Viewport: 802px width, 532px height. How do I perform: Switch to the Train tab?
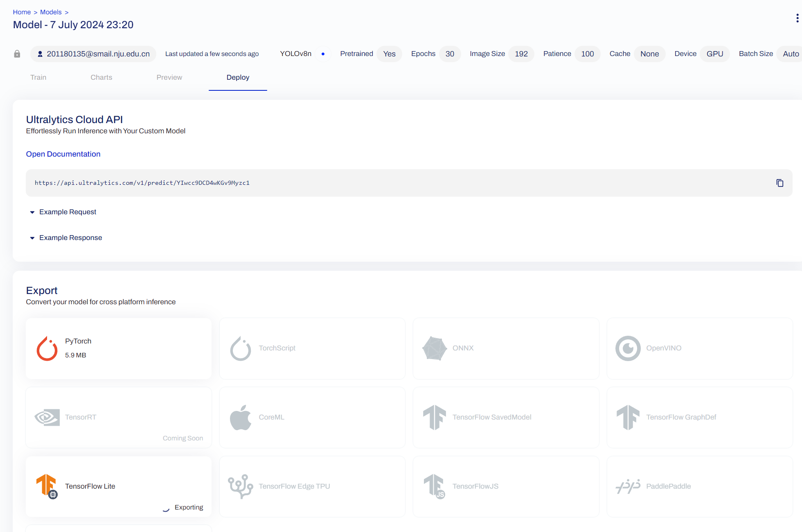point(38,77)
